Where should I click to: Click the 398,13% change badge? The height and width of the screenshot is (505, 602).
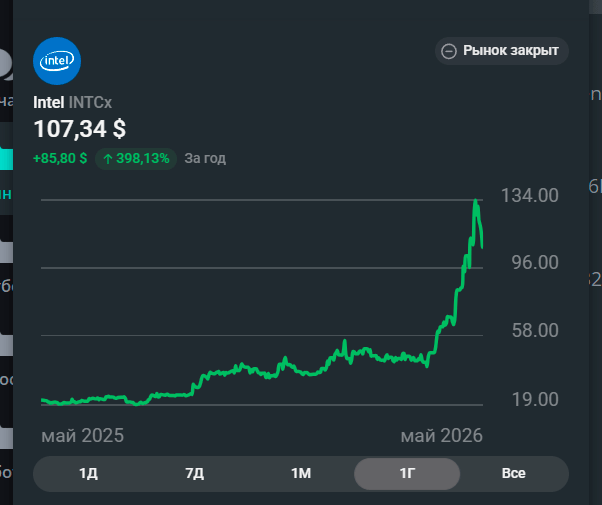tap(136, 159)
